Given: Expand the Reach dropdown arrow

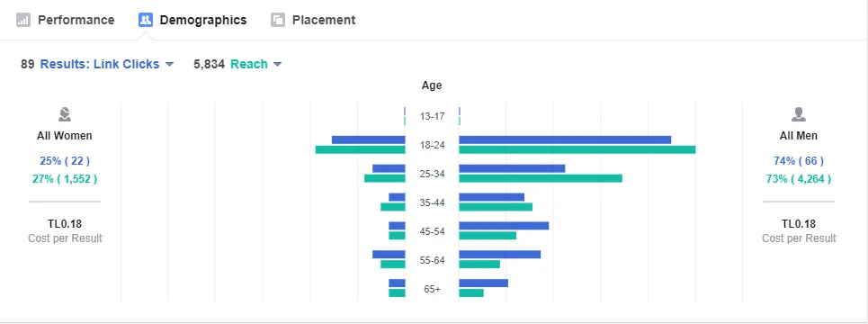Looking at the screenshot, I should click(277, 64).
